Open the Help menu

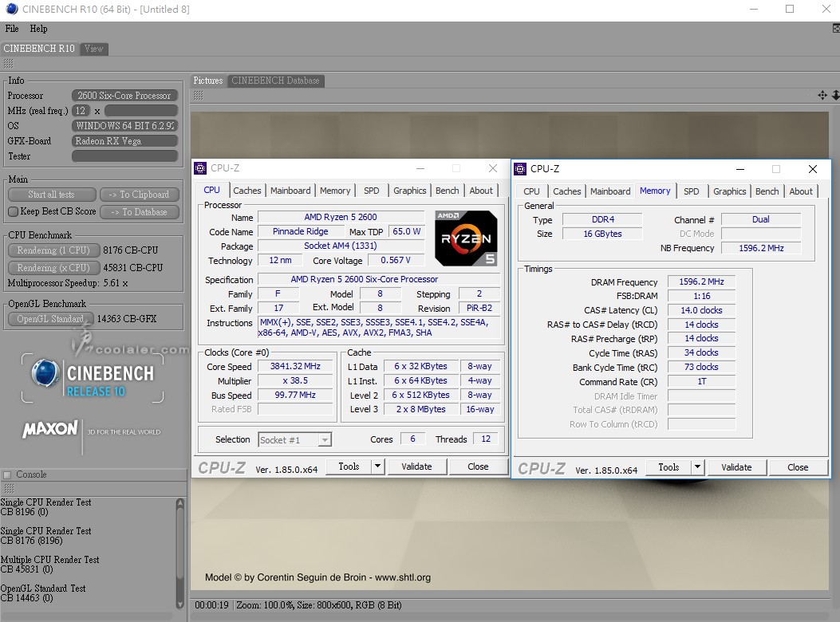coord(38,29)
